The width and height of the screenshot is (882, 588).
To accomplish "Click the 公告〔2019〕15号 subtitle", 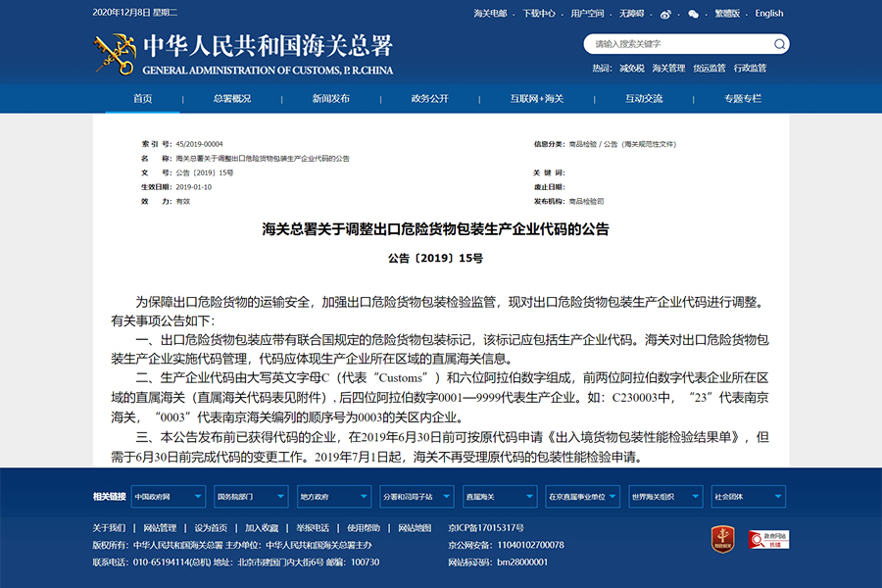I will [x=435, y=259].
